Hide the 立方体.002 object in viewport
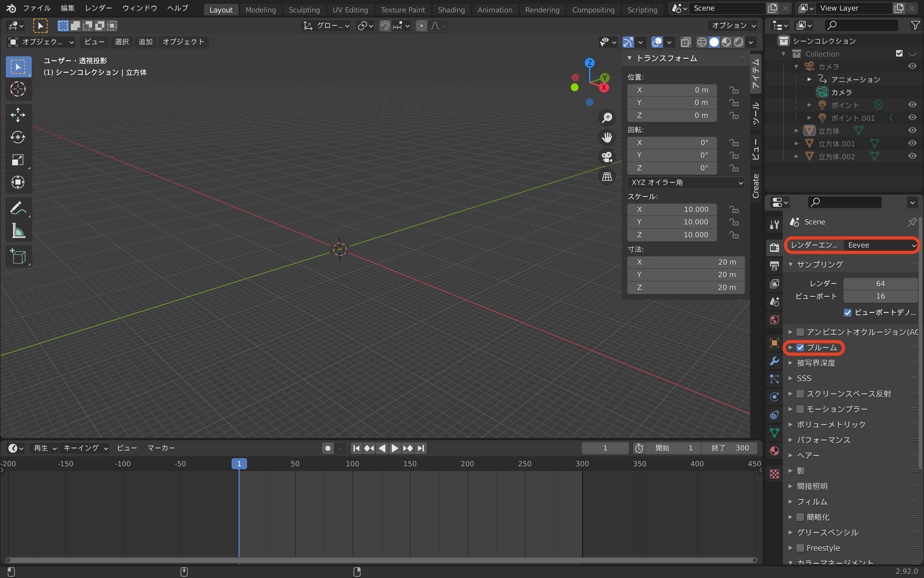Viewport: 924px width, 578px height. click(x=912, y=156)
